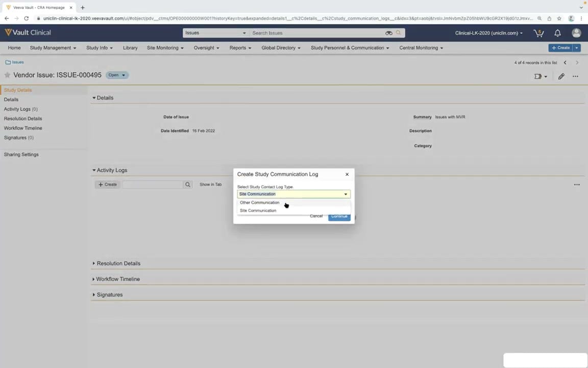Open the Study Info menu
The width and height of the screenshot is (588, 368).
point(100,48)
